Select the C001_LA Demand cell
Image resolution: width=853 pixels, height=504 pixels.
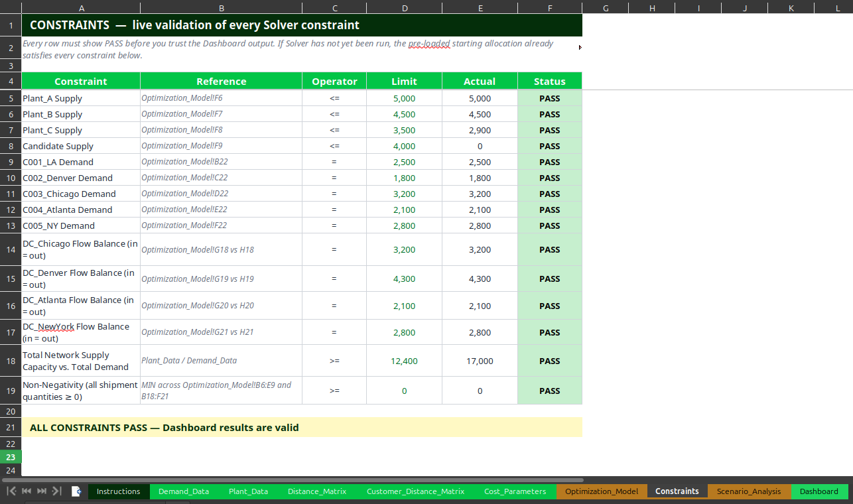pos(81,162)
